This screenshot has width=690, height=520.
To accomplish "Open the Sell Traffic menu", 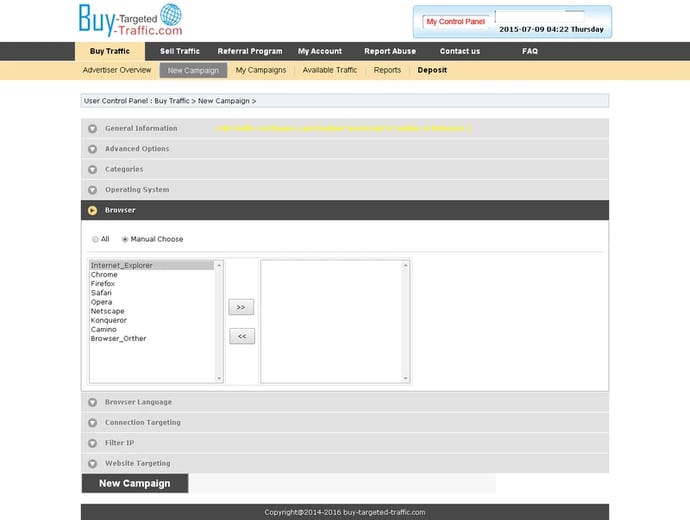I will coord(180,51).
